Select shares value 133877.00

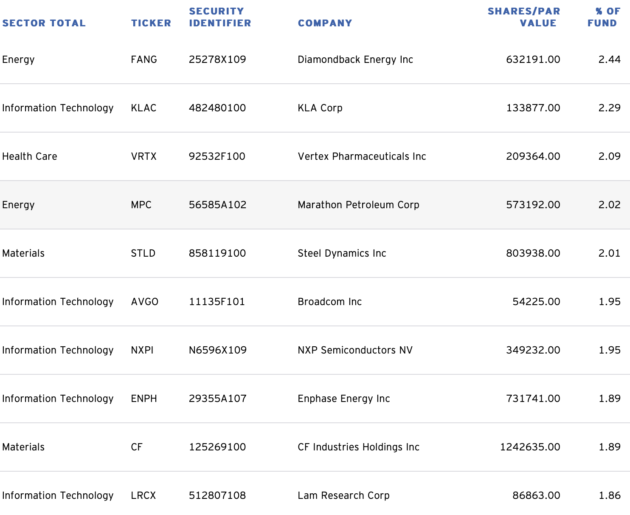[x=533, y=108]
